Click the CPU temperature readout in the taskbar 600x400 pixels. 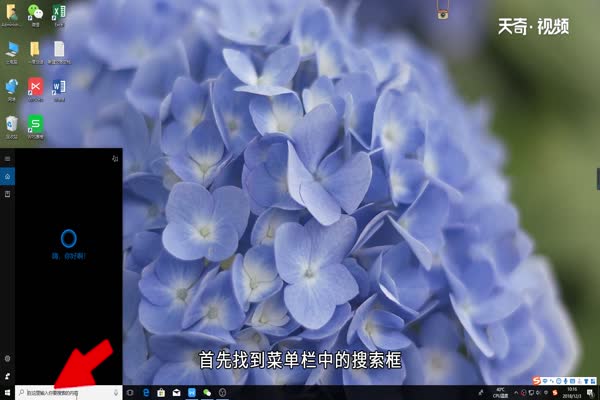click(x=501, y=393)
